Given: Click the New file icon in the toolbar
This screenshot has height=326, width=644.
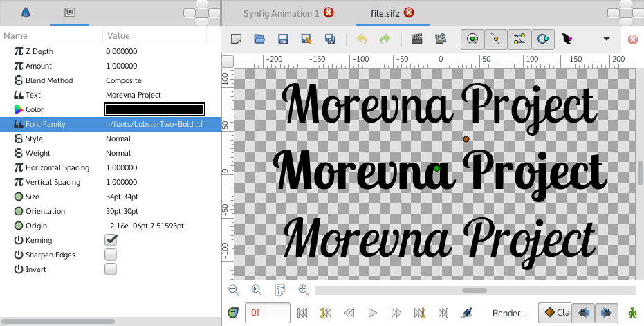Looking at the screenshot, I should point(236,39).
